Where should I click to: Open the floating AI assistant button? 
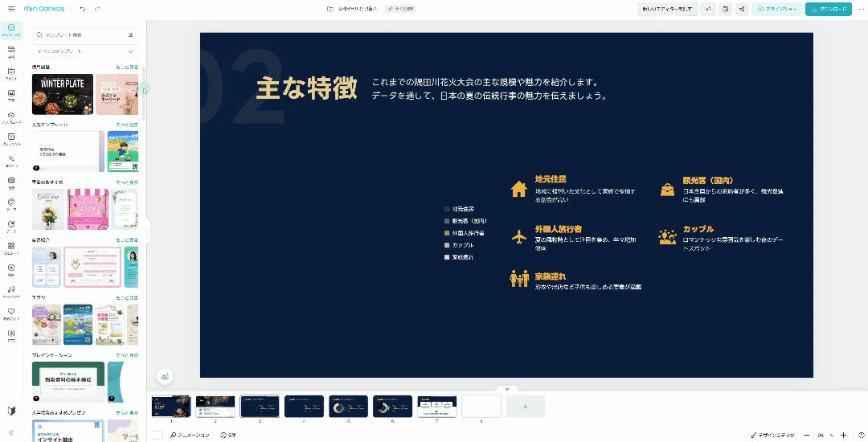(165, 376)
